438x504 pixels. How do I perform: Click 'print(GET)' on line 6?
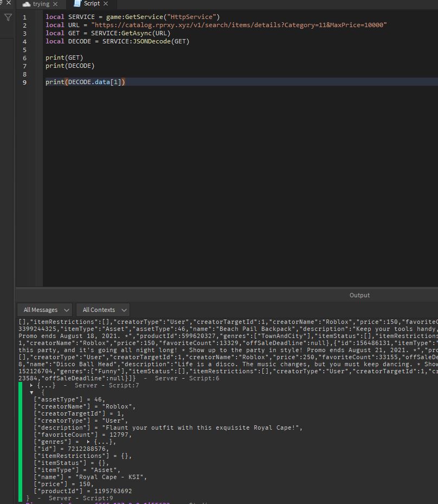[64, 58]
